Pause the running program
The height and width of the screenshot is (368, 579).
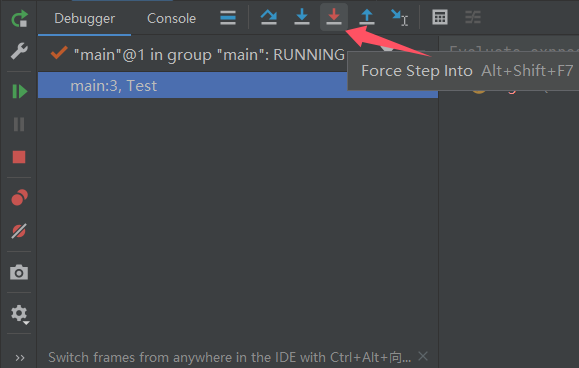(19, 124)
